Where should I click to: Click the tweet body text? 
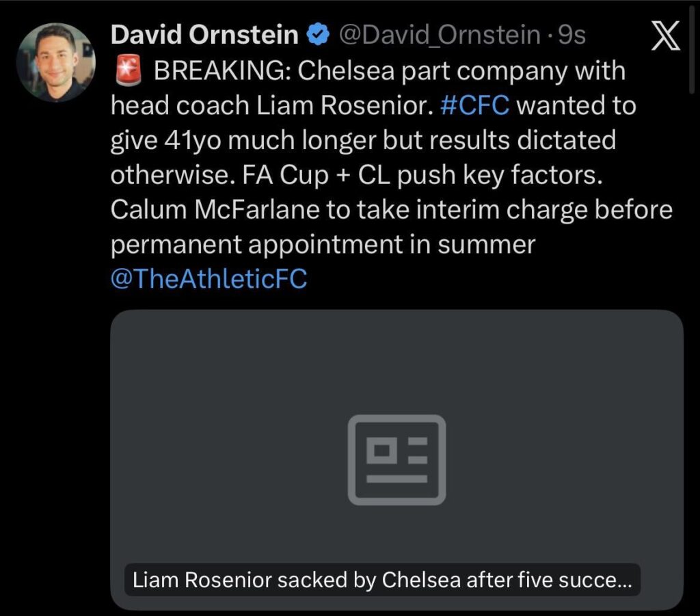coord(342,174)
